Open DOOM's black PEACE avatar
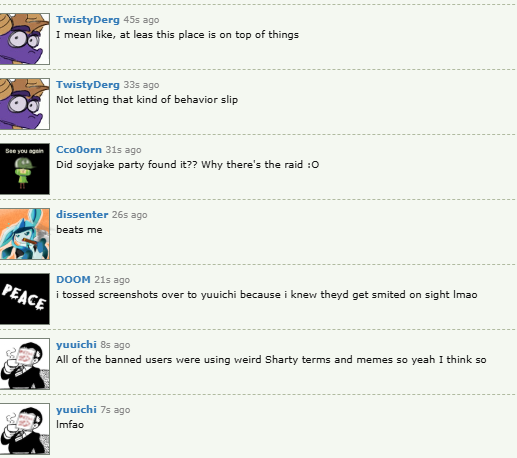The width and height of the screenshot is (517, 458). click(25, 299)
